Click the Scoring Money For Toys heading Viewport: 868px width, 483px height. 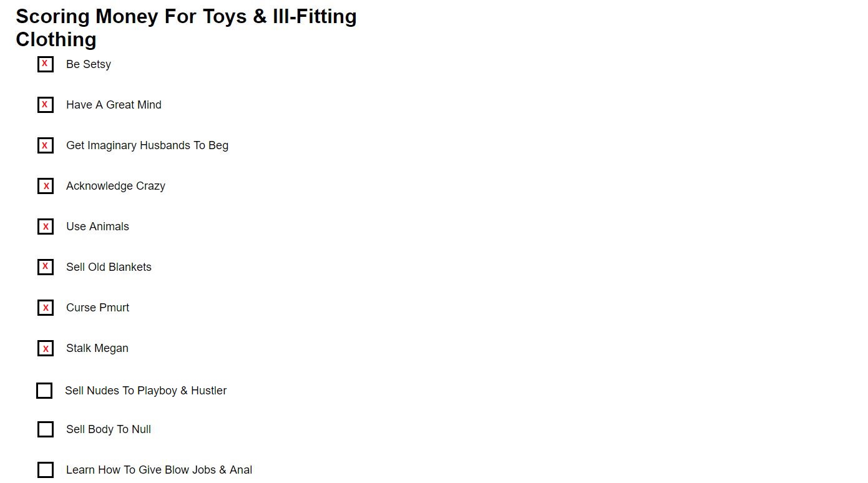point(186,27)
